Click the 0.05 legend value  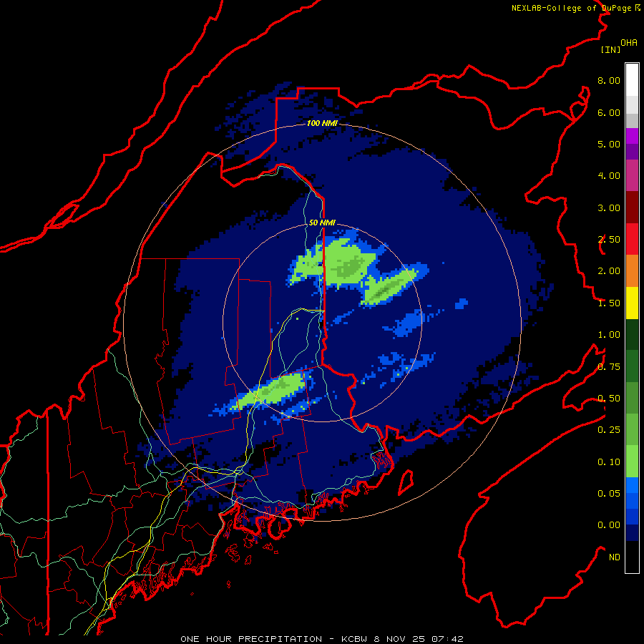pyautogui.click(x=609, y=494)
